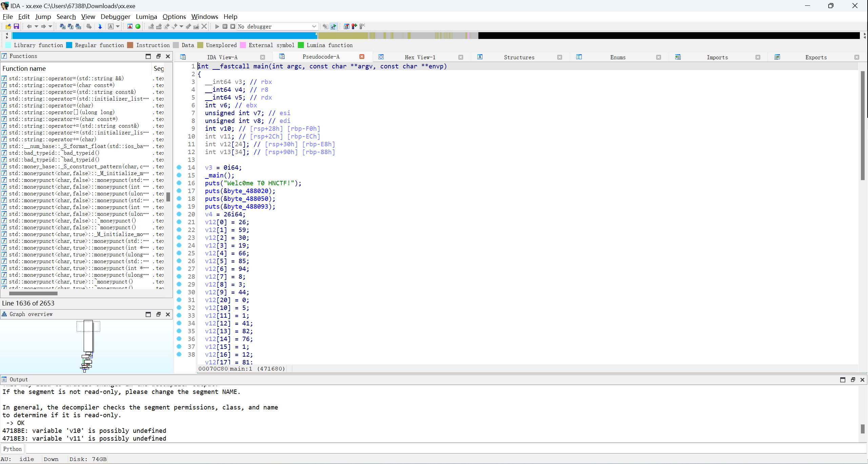Click the search next occurrence icon
The image size is (868, 464).
(89, 26)
